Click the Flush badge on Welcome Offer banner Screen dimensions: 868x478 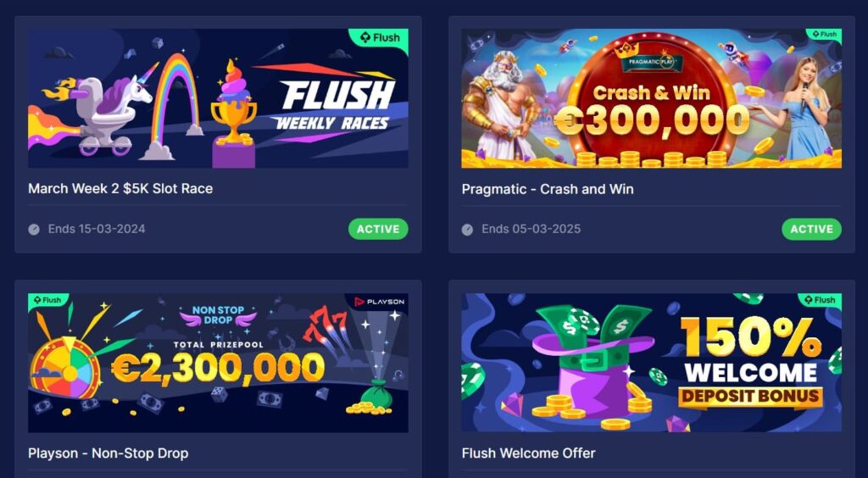[x=821, y=300]
